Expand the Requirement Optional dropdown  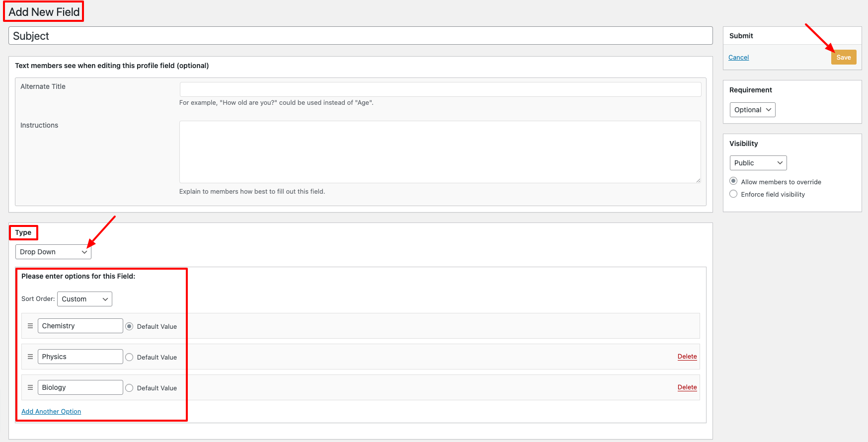pos(752,110)
